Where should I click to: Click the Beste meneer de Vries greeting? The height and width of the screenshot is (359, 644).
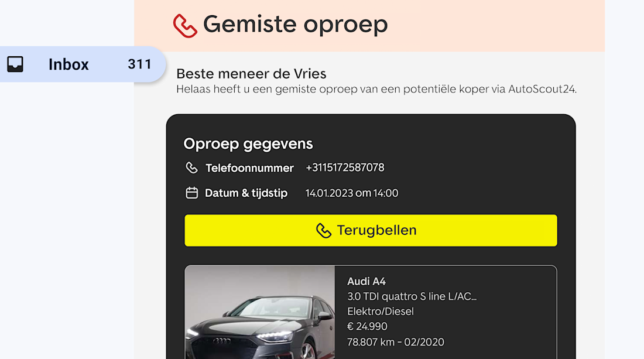[251, 74]
